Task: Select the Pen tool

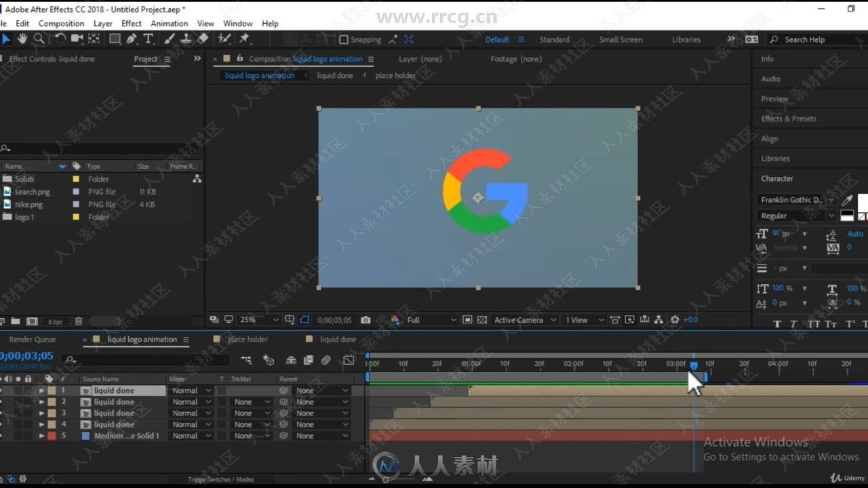Action: pos(132,39)
